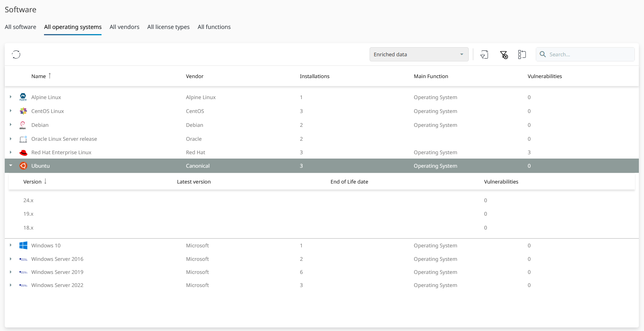This screenshot has height=331, width=644.
Task: Expand the Oracle Linux Server release row
Action: [x=11, y=139]
